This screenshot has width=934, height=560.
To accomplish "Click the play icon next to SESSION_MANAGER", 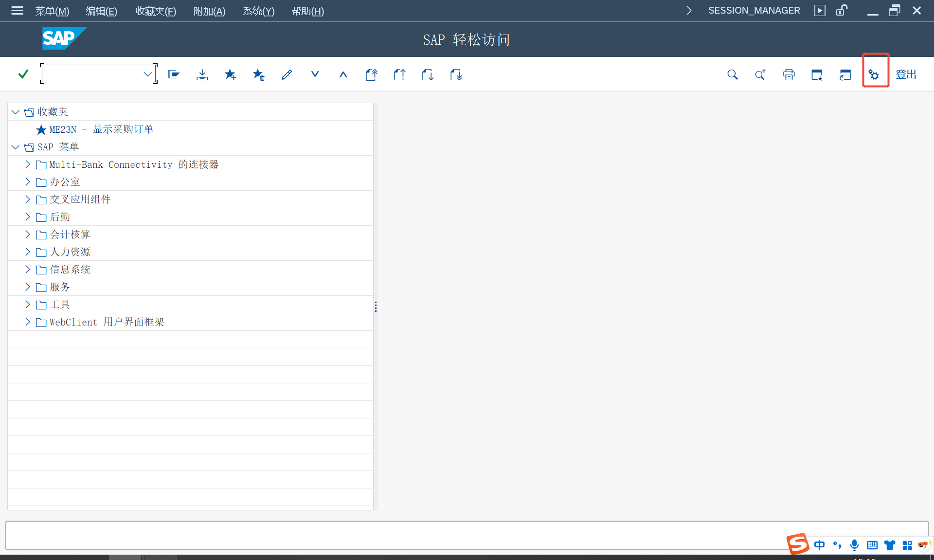I will pyautogui.click(x=820, y=11).
